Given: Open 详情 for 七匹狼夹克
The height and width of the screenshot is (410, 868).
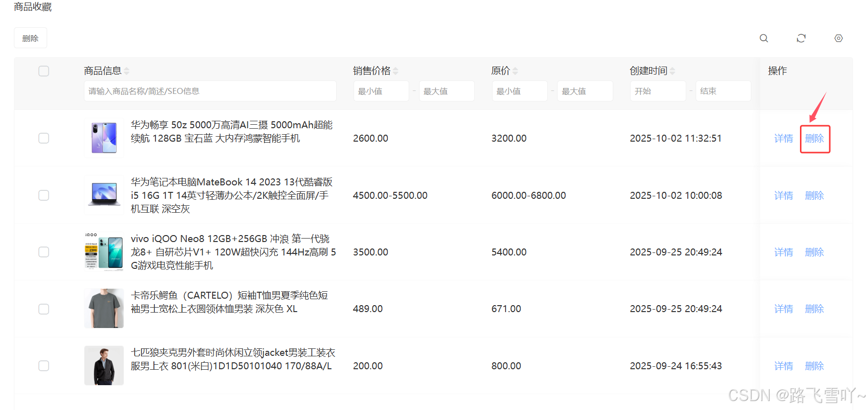Looking at the screenshot, I should coord(784,366).
